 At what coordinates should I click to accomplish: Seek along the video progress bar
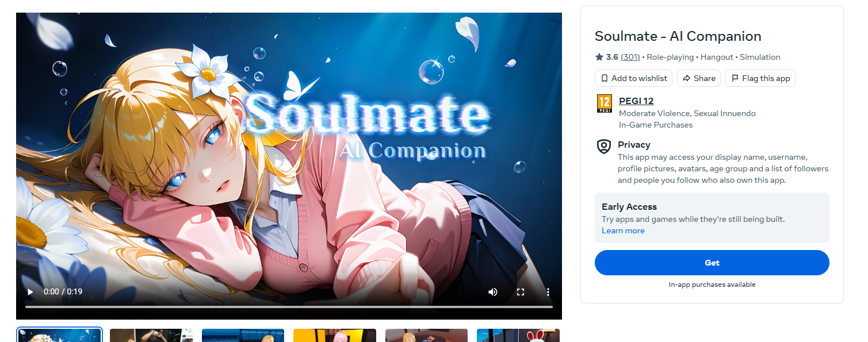[x=289, y=307]
